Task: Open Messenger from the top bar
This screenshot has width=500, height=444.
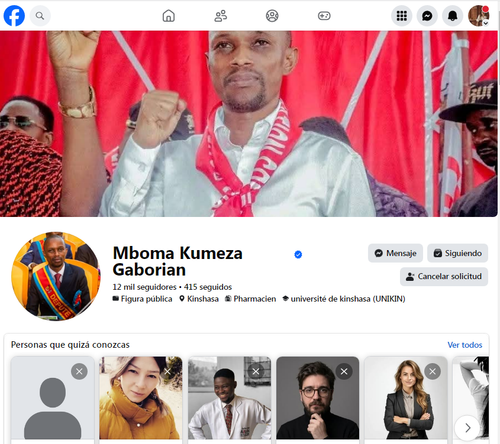Action: tap(427, 16)
